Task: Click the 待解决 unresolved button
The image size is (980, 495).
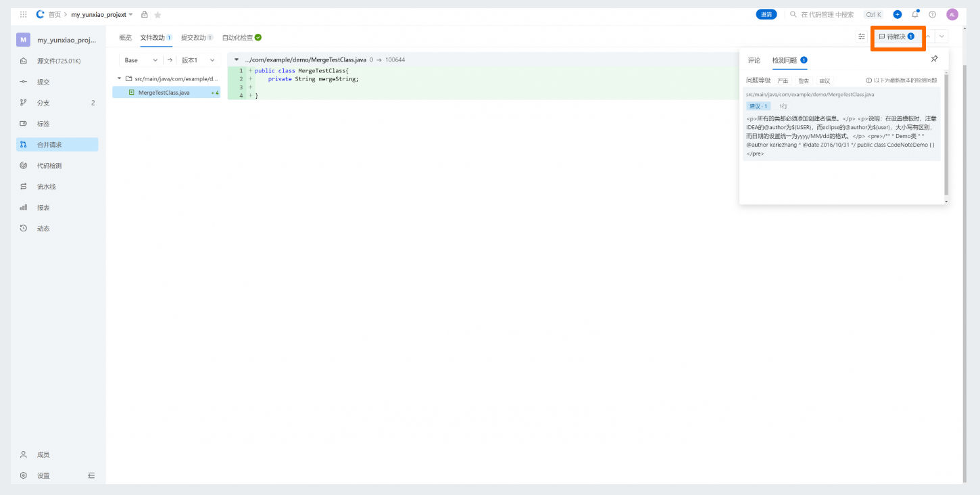Action: (898, 37)
